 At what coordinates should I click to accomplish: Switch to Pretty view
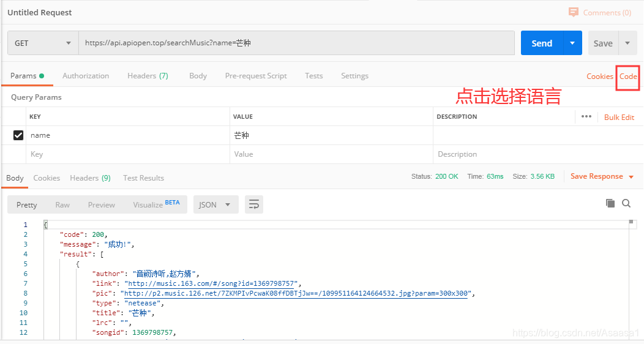point(27,205)
